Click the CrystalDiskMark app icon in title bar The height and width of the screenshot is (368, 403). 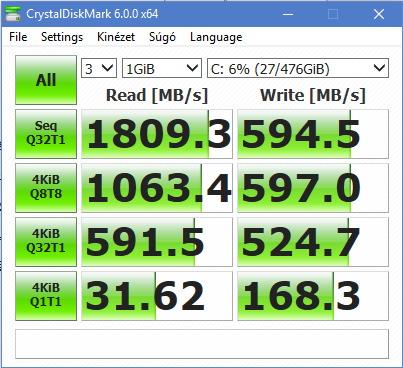point(13,14)
